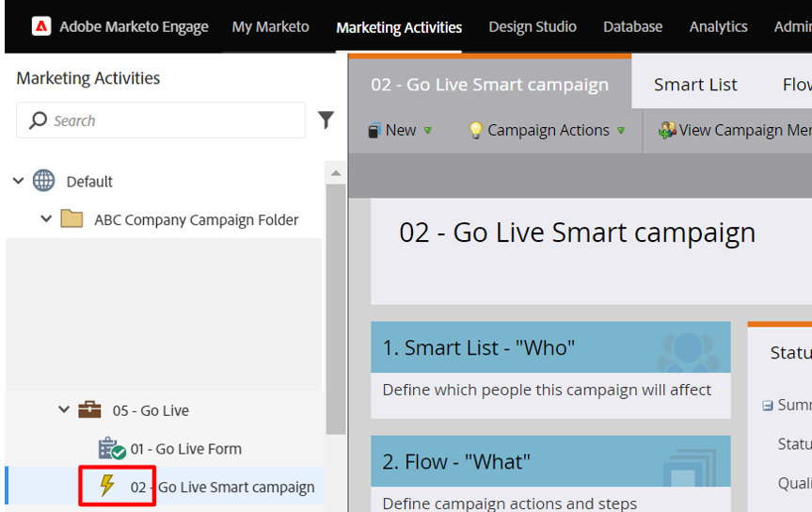Viewport: 812px width, 512px height.
Task: Click the tree vertical scrollbar thumb
Action: coord(336,309)
